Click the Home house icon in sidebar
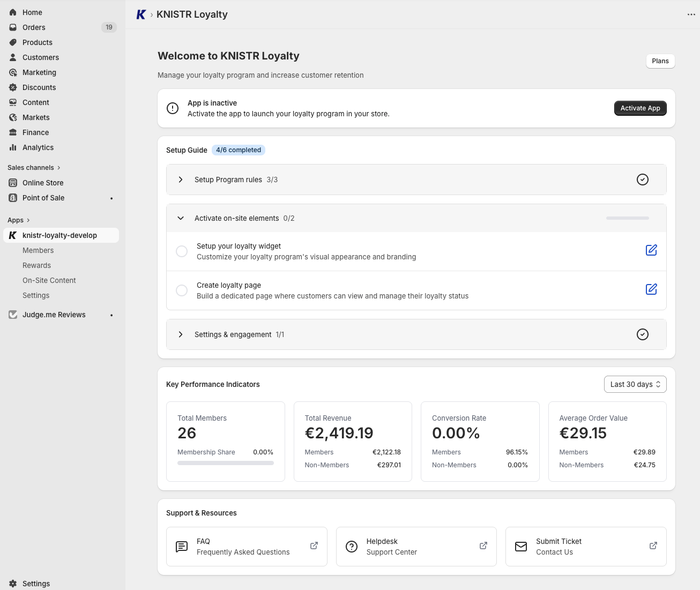Image resolution: width=700 pixels, height=590 pixels. pyautogui.click(x=13, y=12)
